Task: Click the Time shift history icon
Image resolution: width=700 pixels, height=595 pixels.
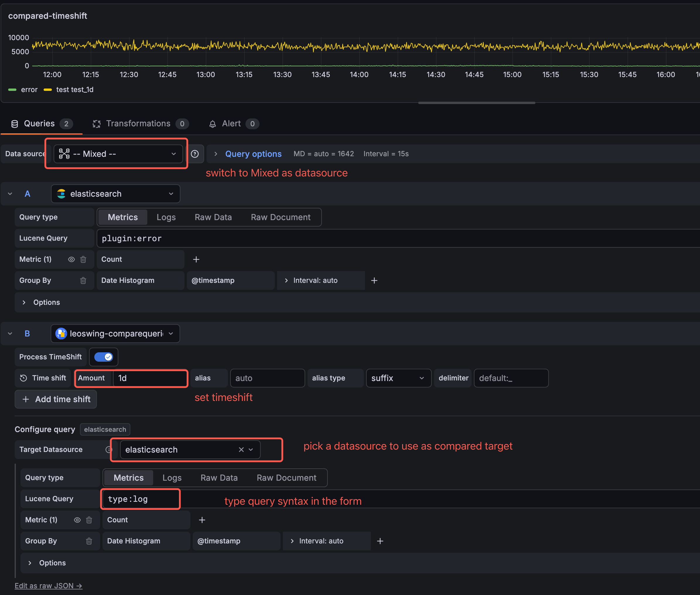Action: [x=23, y=378]
